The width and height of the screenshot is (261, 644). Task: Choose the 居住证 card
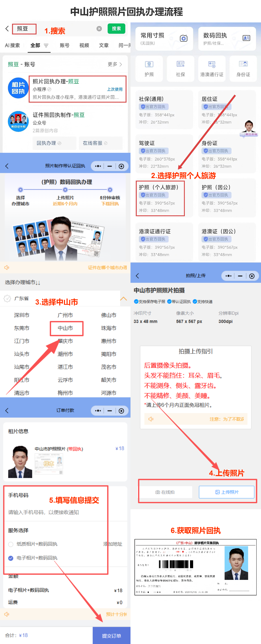click(x=227, y=110)
